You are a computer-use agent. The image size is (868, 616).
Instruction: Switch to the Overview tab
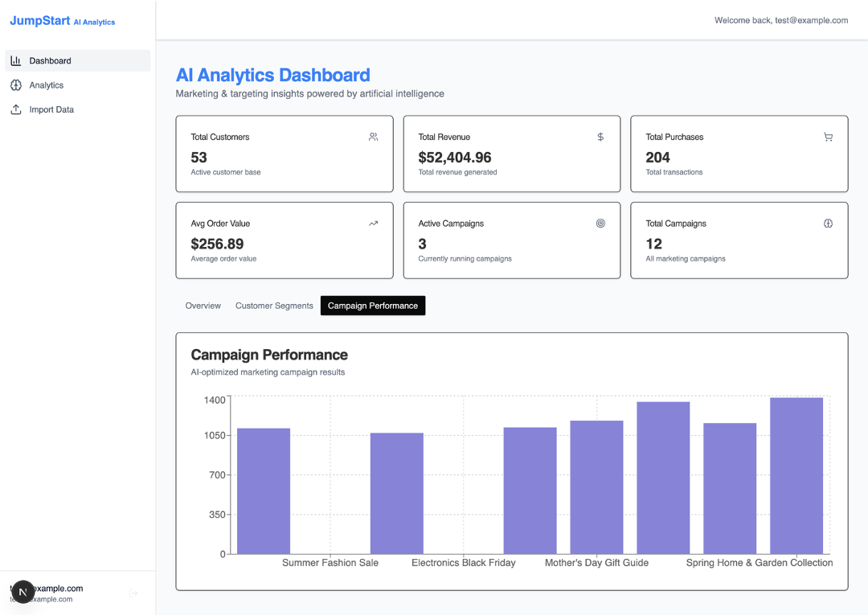tap(203, 306)
